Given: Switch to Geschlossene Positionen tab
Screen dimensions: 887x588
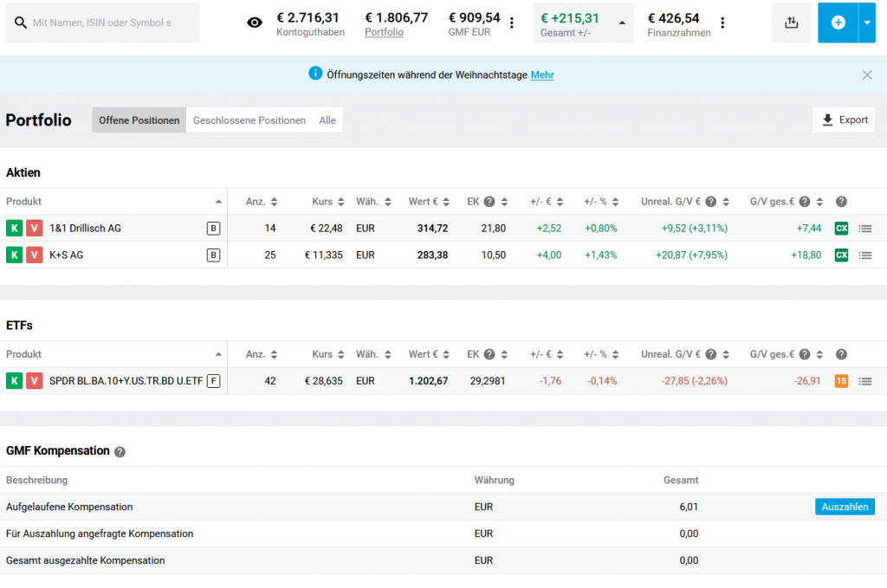Looking at the screenshot, I should point(249,120).
